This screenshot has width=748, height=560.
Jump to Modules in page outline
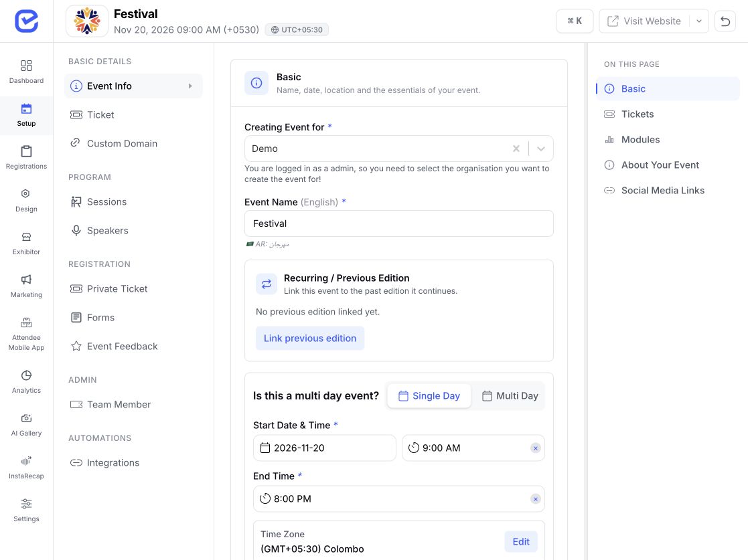coord(668,140)
